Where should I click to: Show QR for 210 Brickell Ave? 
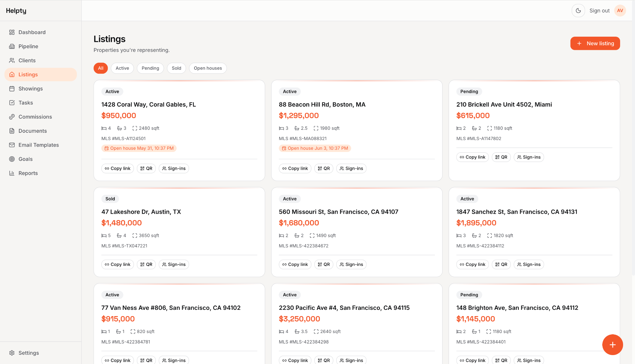coord(501,157)
